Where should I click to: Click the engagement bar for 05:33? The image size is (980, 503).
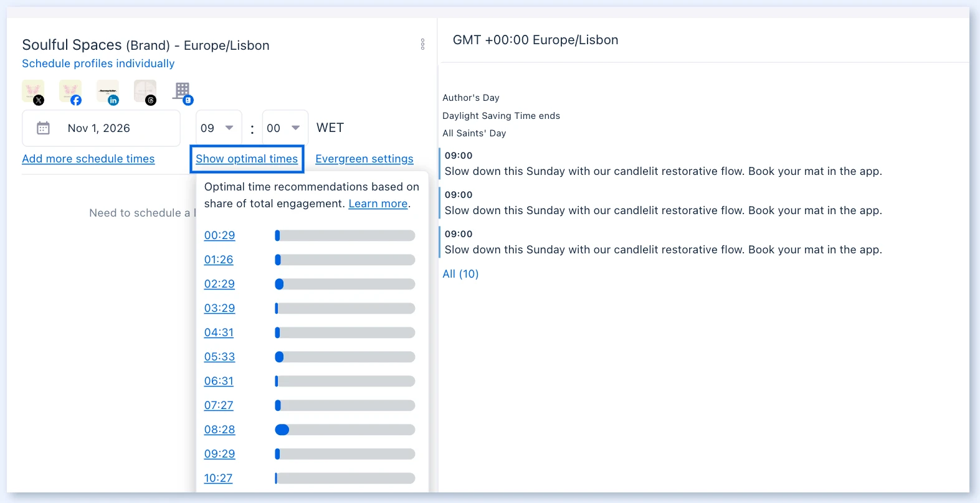coord(345,357)
